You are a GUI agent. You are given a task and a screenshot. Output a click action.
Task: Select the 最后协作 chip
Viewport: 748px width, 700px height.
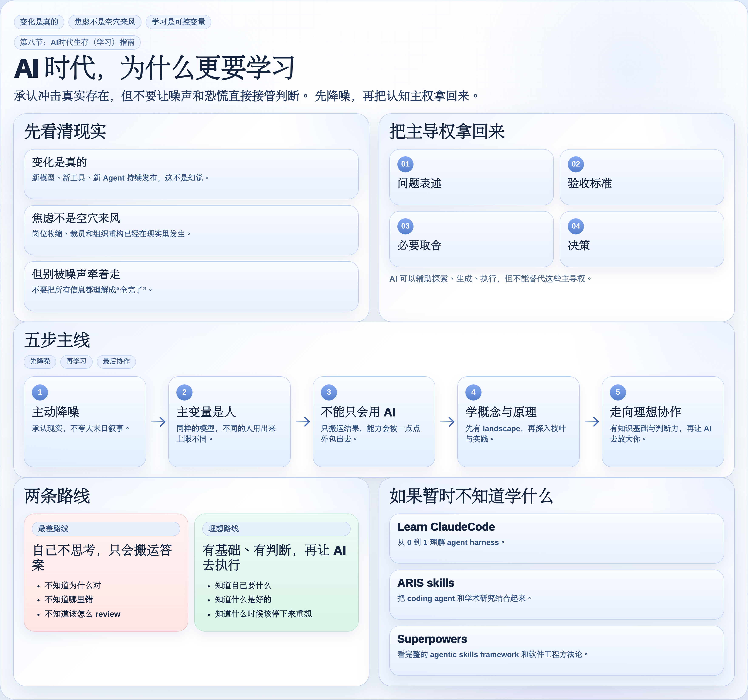116,361
